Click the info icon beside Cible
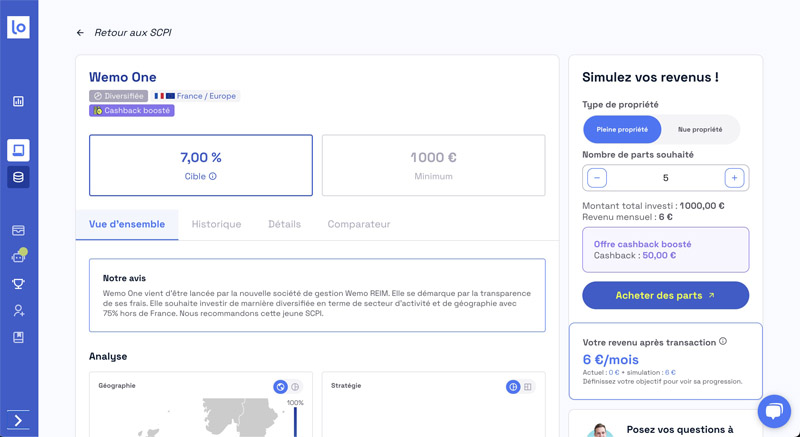 pos(213,176)
